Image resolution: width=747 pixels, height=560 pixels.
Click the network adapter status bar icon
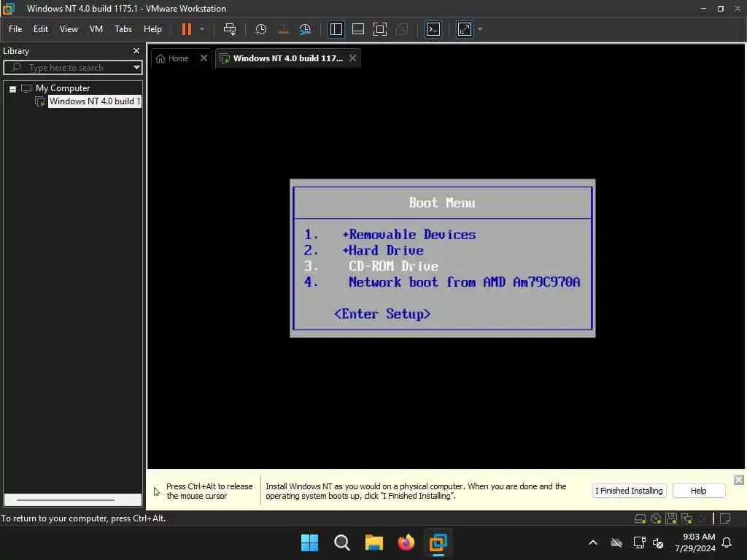[x=686, y=518]
